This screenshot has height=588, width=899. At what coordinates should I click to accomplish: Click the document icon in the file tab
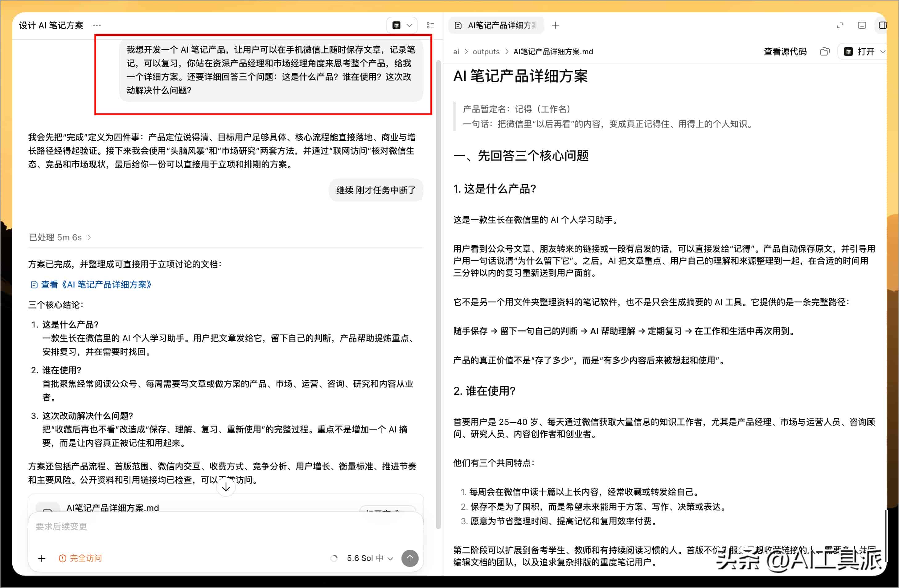(458, 25)
